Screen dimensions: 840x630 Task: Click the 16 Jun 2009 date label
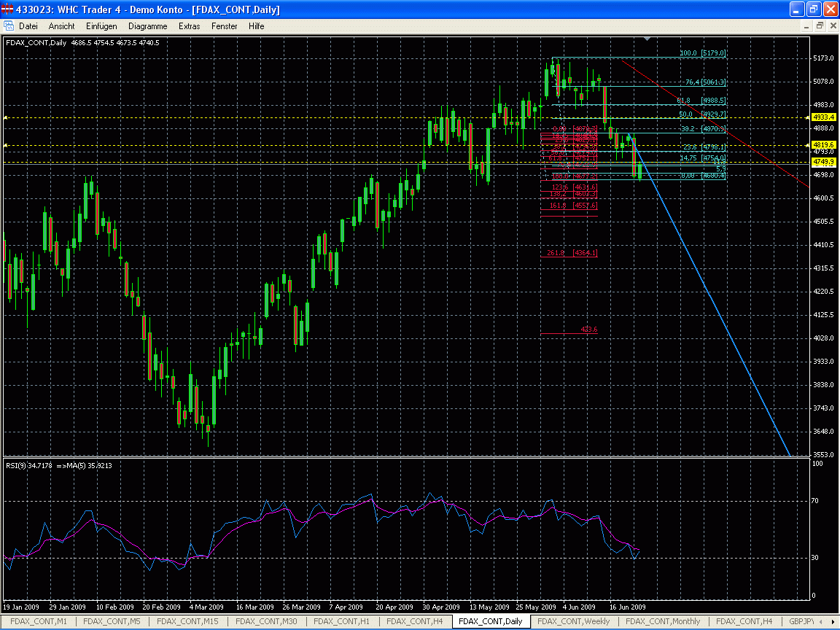tap(627, 607)
